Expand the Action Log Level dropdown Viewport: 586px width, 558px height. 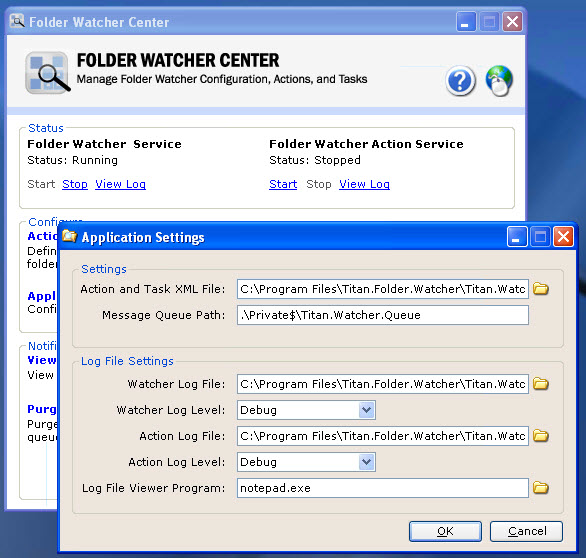pos(367,462)
